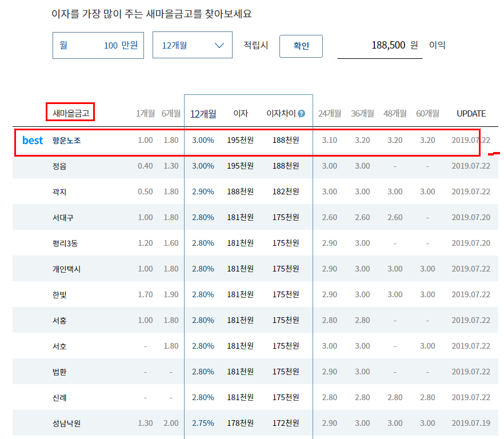
Task: Click 1.20 one-month rate in 평리3동 row
Action: 145,243
